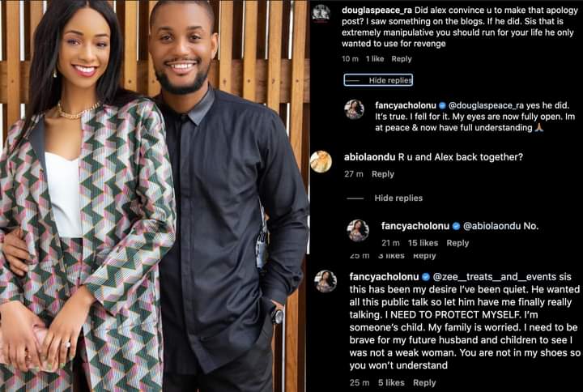Open the abiolaondu username link
Image resolution: width=583 pixels, height=392 pixels.
[x=369, y=157]
